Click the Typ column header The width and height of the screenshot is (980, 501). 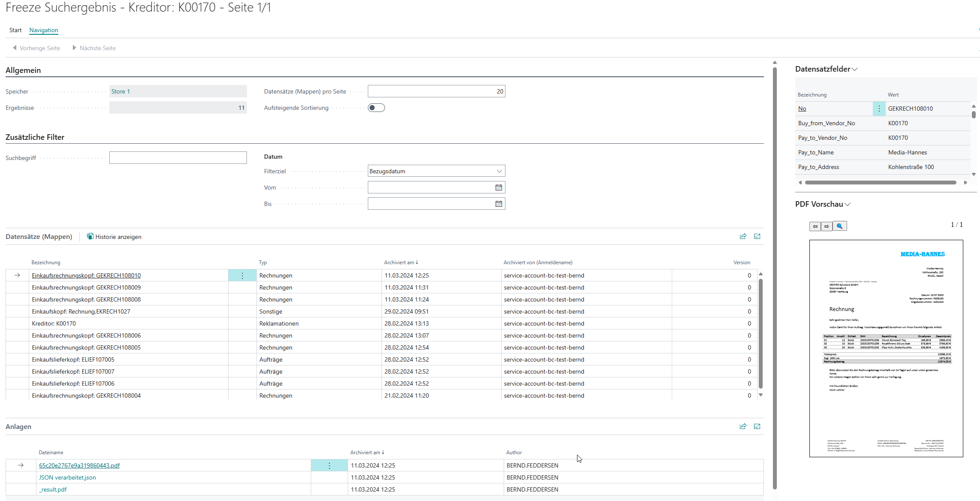pos(263,263)
